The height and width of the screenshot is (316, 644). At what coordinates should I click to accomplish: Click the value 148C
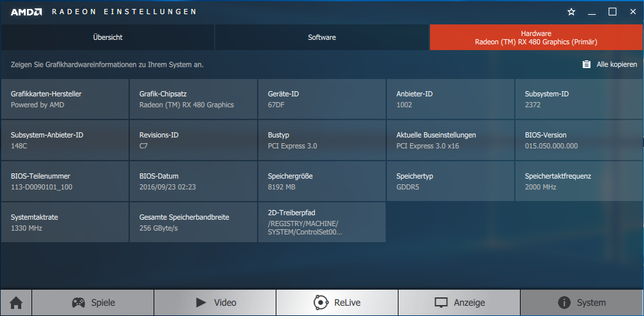pos(19,146)
